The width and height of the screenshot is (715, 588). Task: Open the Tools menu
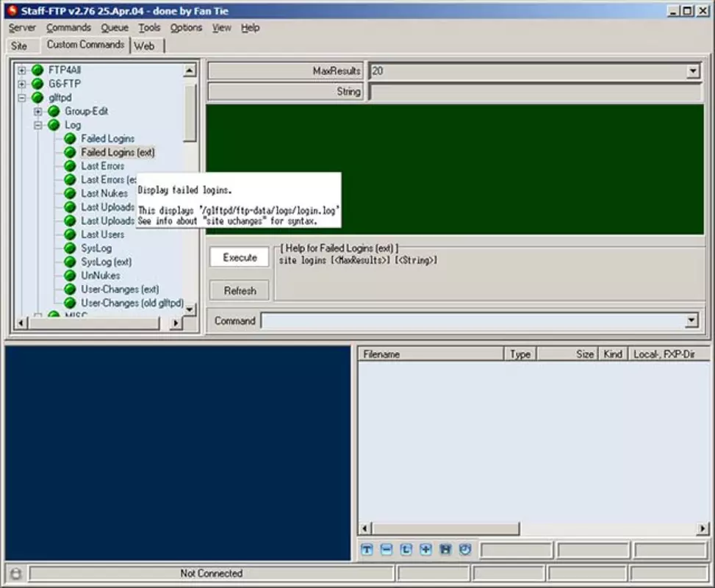[149, 28]
